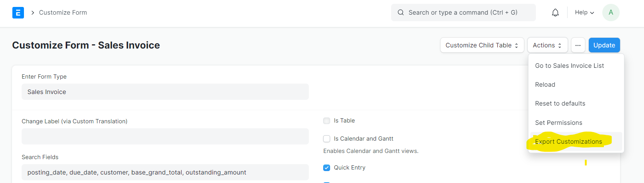Viewport: 644px width, 183px height.
Task: Uncheck the Quick Entry checkbox
Action: [327, 168]
